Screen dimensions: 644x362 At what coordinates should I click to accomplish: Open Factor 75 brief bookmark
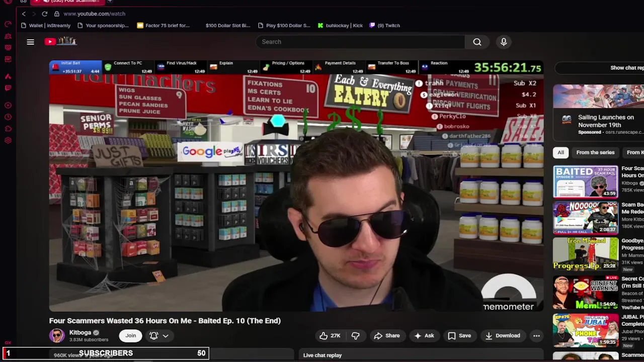pyautogui.click(x=164, y=25)
